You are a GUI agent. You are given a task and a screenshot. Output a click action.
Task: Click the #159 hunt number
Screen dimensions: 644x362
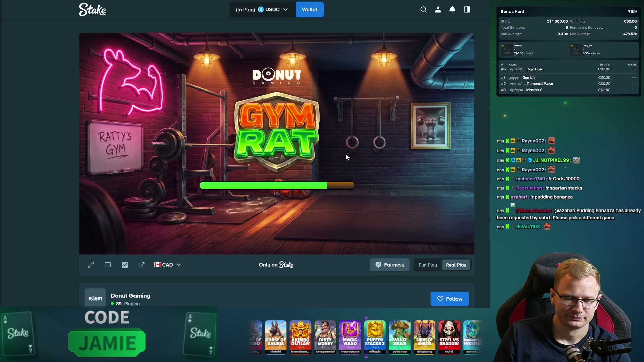(632, 11)
